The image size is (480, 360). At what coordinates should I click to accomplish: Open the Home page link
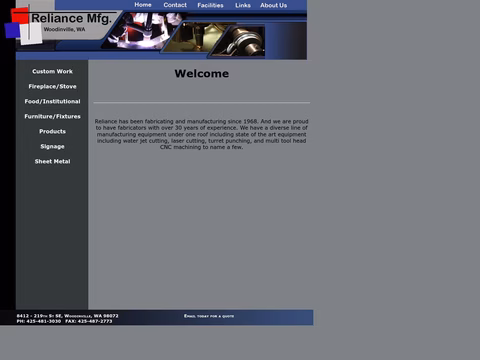pyautogui.click(x=143, y=5)
